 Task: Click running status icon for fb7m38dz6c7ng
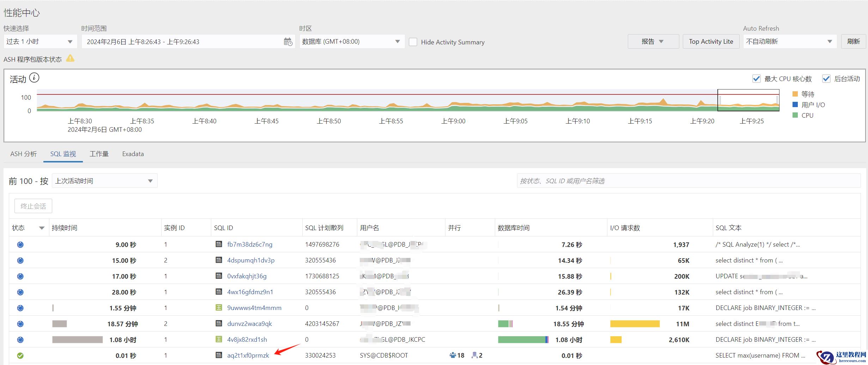20,245
